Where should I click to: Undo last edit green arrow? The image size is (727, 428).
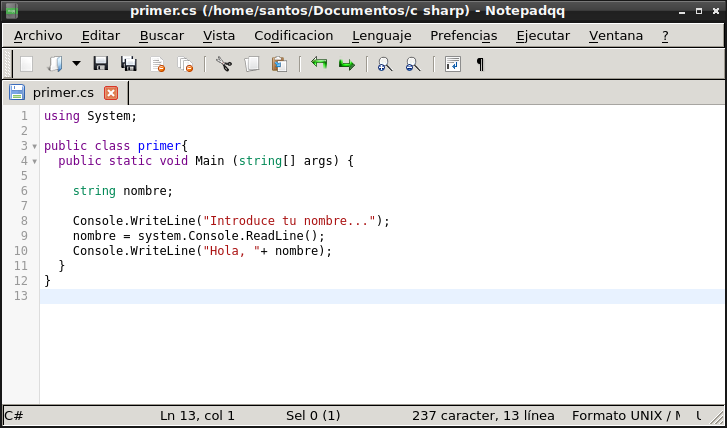[319, 63]
